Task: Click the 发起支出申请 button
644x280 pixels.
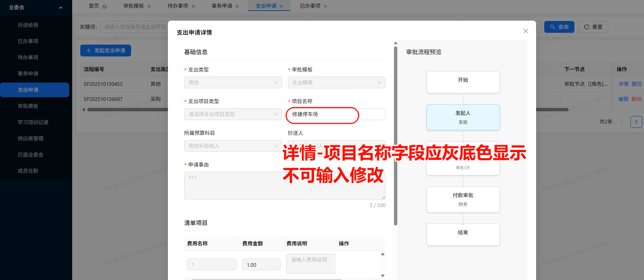Action: tap(106, 50)
